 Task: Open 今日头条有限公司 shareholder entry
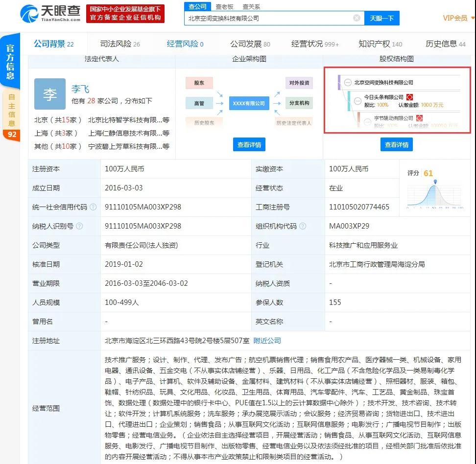[383, 97]
